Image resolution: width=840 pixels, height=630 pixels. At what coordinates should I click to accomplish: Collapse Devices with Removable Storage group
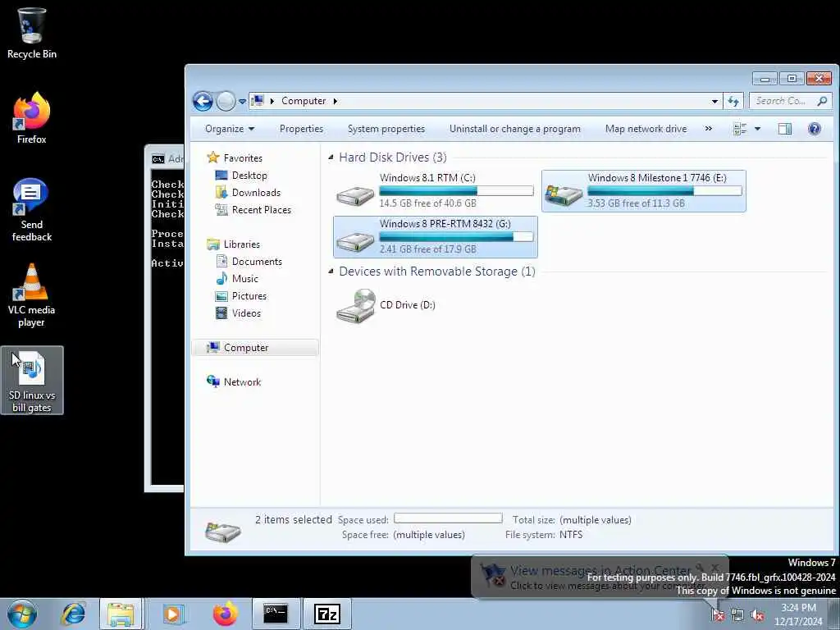pos(331,272)
